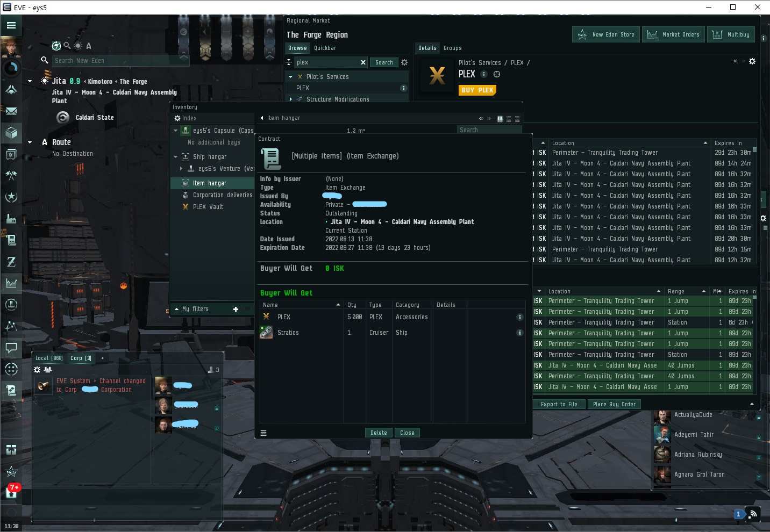Screen dimensions: 770x532
Task: Click the crosshair icon next to PLEX title
Action: pyautogui.click(x=497, y=74)
